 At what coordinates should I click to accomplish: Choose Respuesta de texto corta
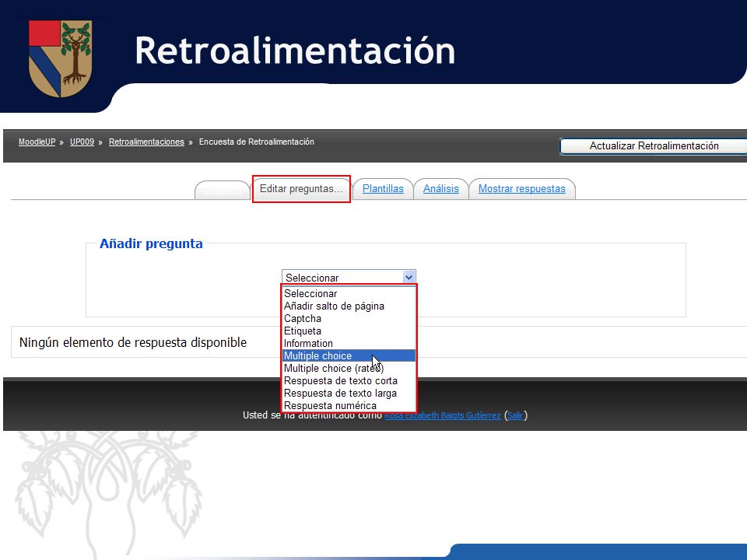(349, 380)
